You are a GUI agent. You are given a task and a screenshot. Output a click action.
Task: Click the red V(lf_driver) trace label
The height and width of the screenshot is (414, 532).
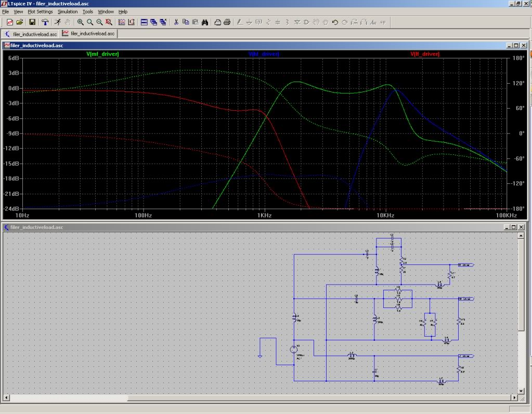(x=425, y=54)
